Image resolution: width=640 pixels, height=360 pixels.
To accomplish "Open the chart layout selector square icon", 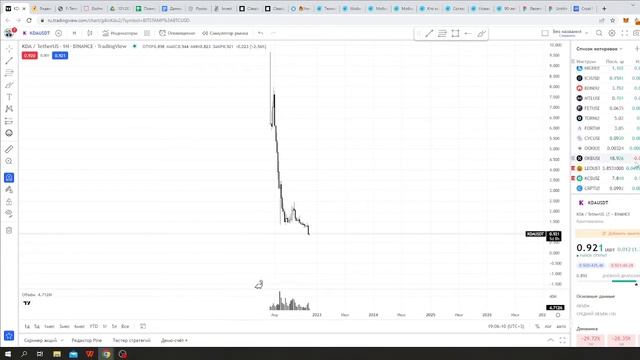I will [545, 33].
